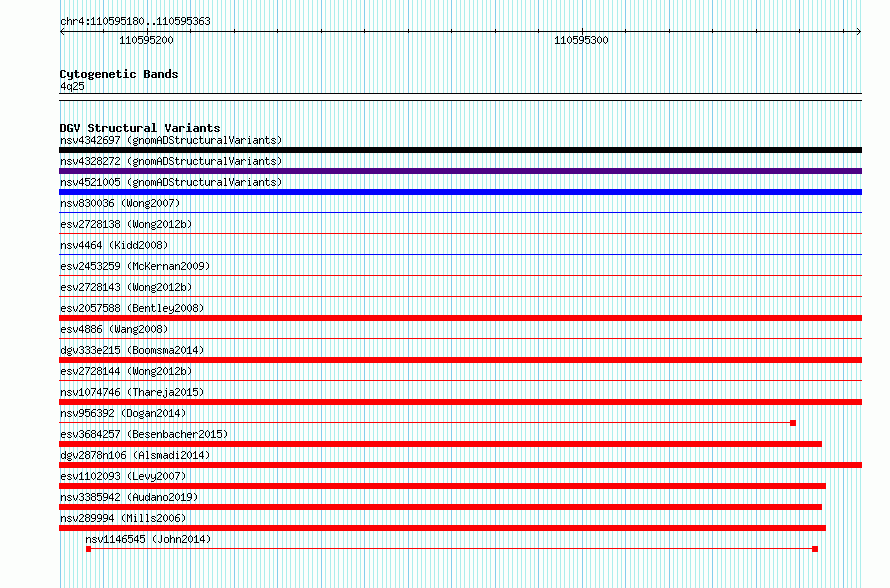Image resolution: width=890 pixels, height=588 pixels.
Task: Open nsv4464 (Kidd2008) variant
Action: click(114, 245)
